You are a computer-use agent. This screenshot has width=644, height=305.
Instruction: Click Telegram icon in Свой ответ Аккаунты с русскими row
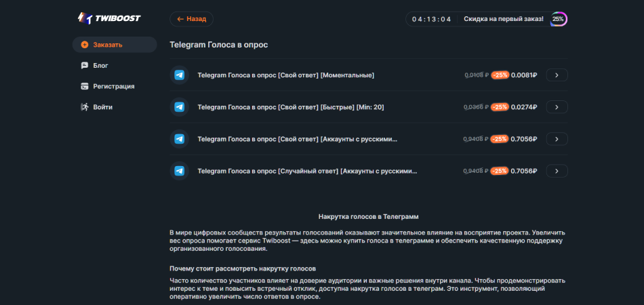click(x=180, y=139)
